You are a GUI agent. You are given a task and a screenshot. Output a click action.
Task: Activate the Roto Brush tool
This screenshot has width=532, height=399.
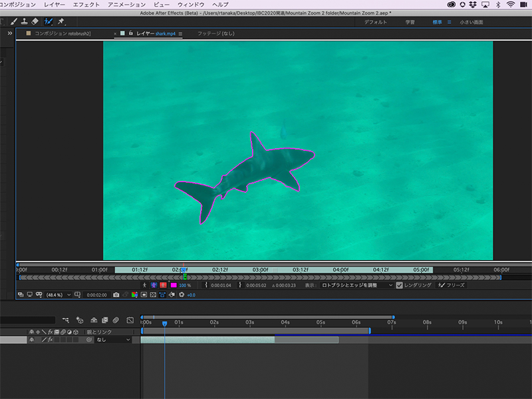[x=48, y=22]
